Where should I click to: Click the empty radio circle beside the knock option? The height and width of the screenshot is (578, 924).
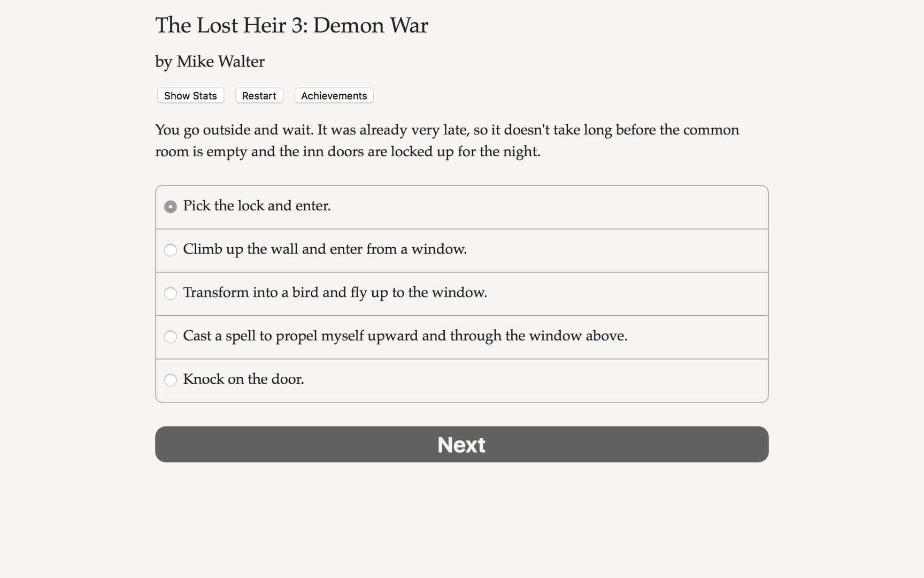(170, 380)
